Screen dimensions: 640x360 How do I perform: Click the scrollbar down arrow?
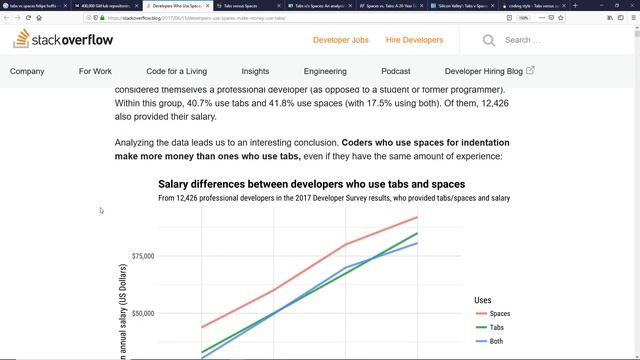(x=637, y=357)
